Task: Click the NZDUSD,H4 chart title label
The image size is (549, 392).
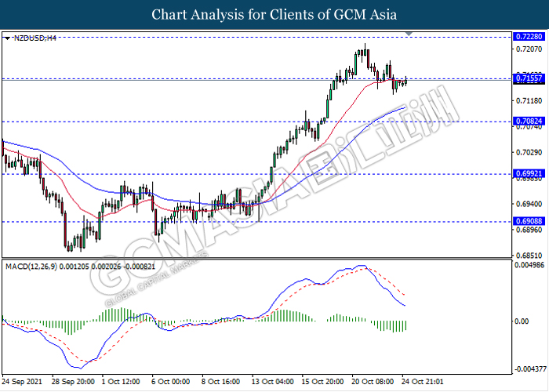Action: click(35, 38)
